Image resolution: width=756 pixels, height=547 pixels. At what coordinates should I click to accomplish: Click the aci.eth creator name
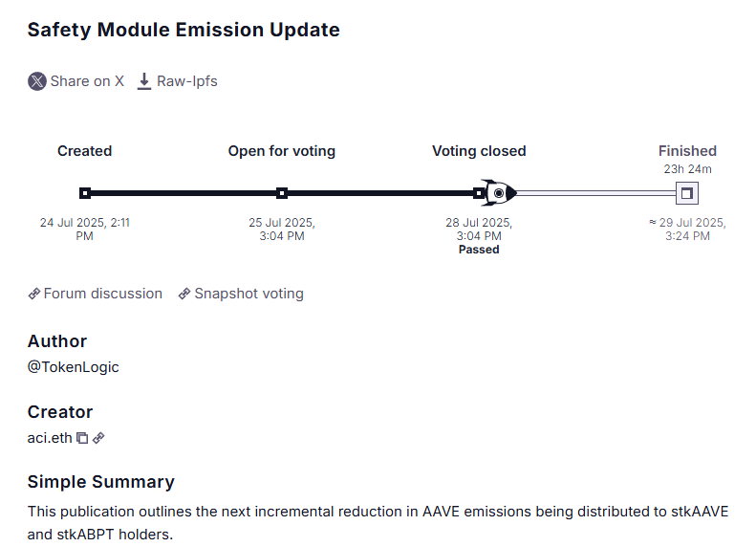click(50, 438)
